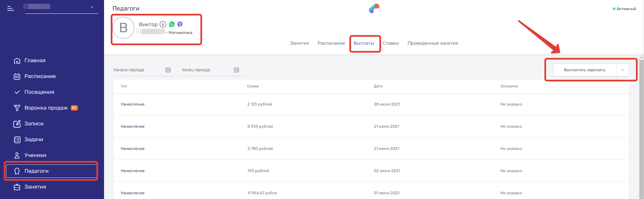Click the Виктор avatar circle
The image size is (644, 199).
click(x=123, y=28)
